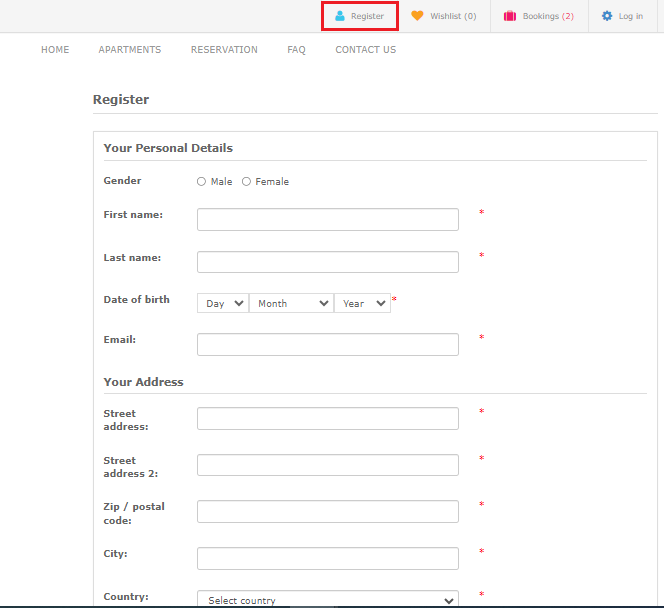Click the red Bookings suitcase icon
664x608 pixels.
click(x=510, y=16)
